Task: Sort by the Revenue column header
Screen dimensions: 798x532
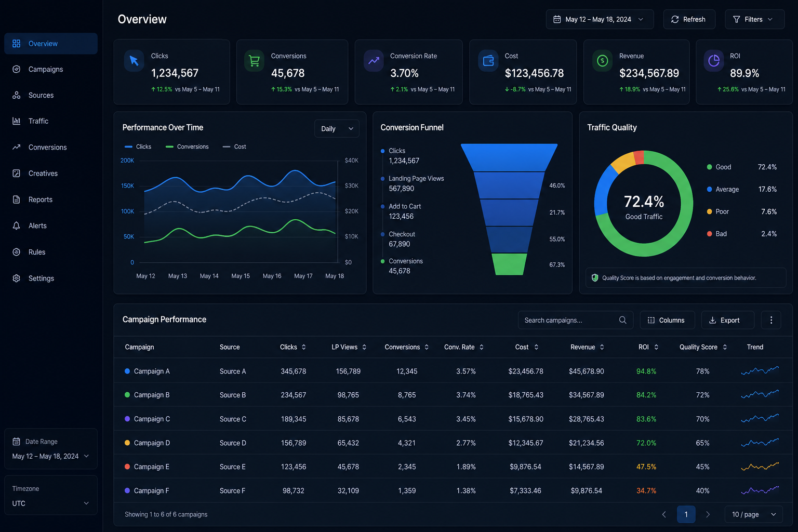Action: (x=587, y=347)
